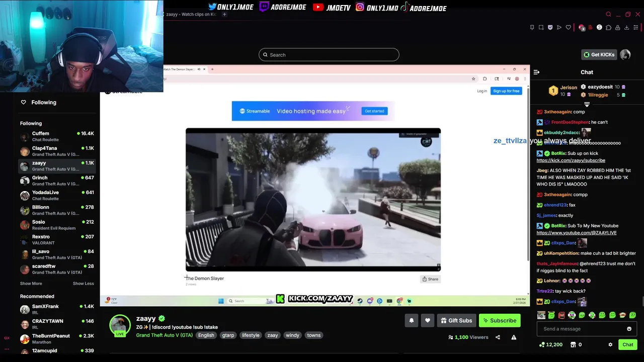Image resolution: width=644 pixels, height=362 pixels.
Task: Click the white S extension icon
Action: pyautogui.click(x=599, y=28)
